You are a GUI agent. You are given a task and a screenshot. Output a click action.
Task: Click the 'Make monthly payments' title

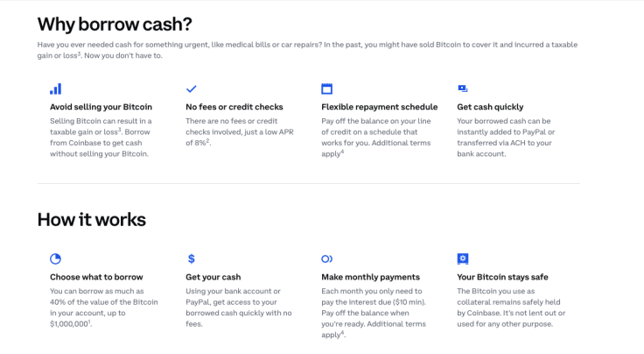tap(370, 277)
